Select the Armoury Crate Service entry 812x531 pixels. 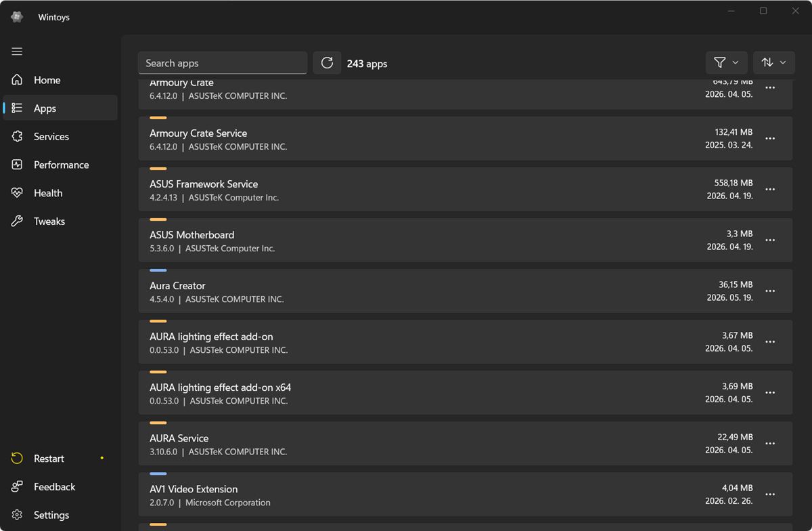pyautogui.click(x=466, y=139)
